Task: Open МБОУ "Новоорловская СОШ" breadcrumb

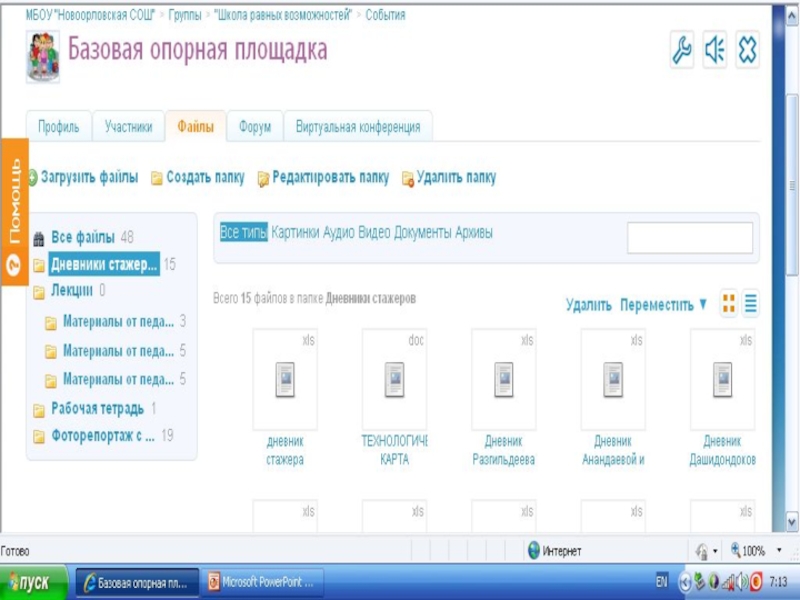Action: pos(91,15)
